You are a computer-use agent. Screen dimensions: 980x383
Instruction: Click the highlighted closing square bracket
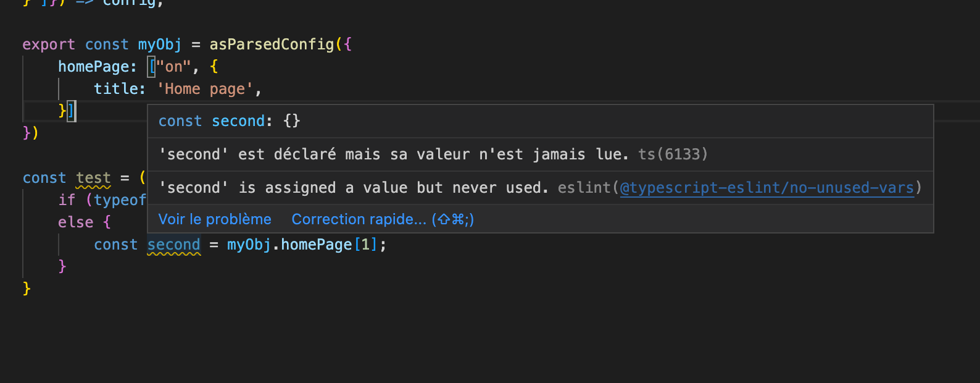(72, 111)
